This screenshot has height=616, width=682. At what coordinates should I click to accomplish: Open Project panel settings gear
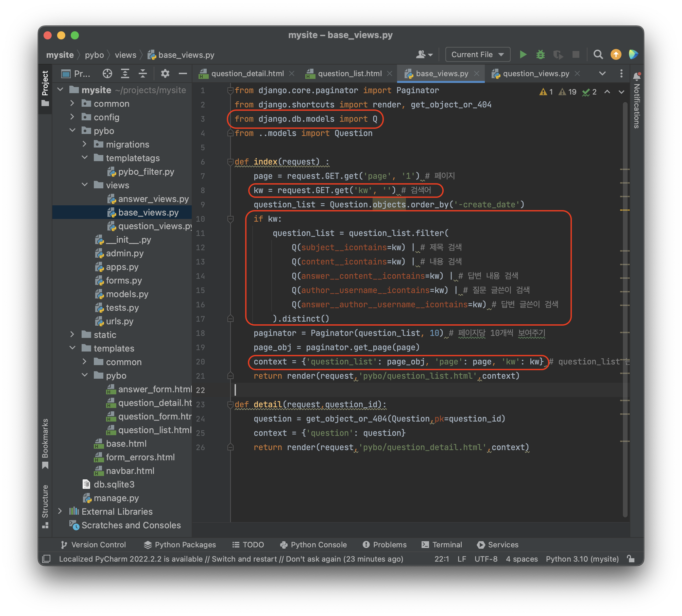coord(165,73)
